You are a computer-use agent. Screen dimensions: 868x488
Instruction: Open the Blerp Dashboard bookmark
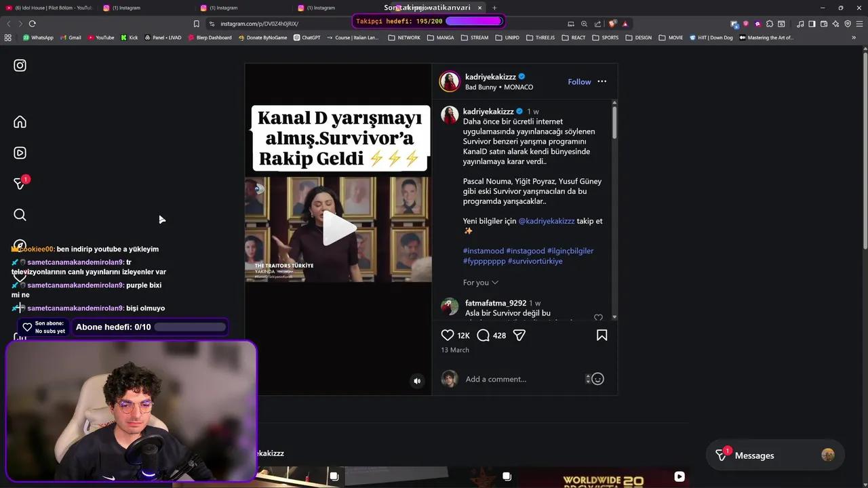pos(210,38)
